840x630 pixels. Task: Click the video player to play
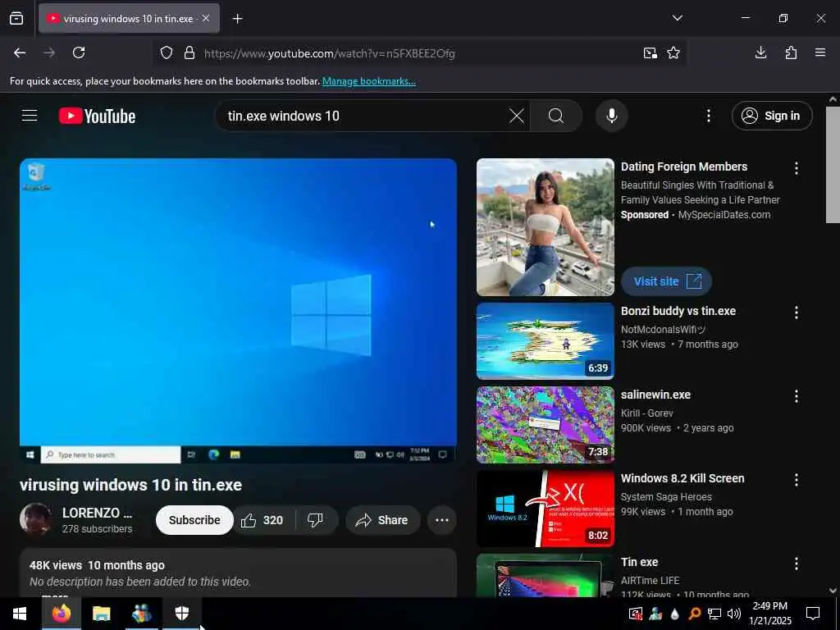(239, 311)
